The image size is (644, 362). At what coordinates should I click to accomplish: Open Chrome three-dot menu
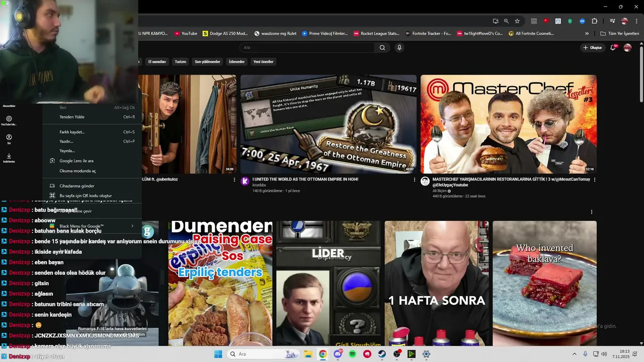[635, 21]
